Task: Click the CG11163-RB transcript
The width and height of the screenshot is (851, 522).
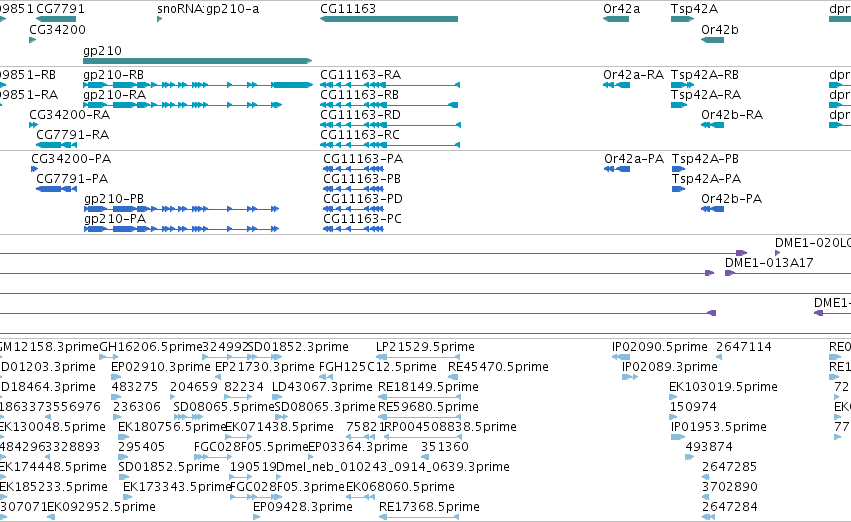Action: [x=389, y=105]
